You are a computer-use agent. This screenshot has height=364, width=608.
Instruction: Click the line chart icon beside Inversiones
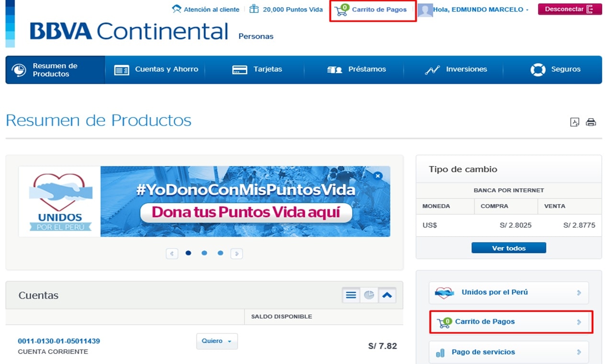point(432,70)
